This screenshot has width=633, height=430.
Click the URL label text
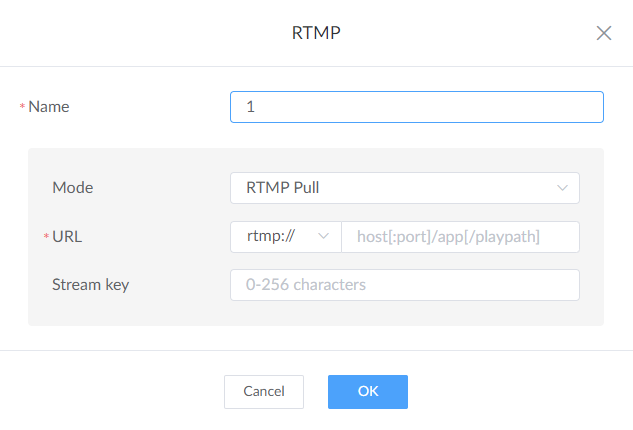pyautogui.click(x=67, y=236)
